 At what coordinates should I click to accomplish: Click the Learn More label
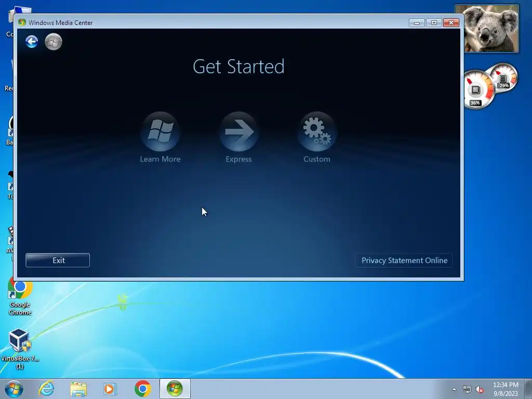160,159
